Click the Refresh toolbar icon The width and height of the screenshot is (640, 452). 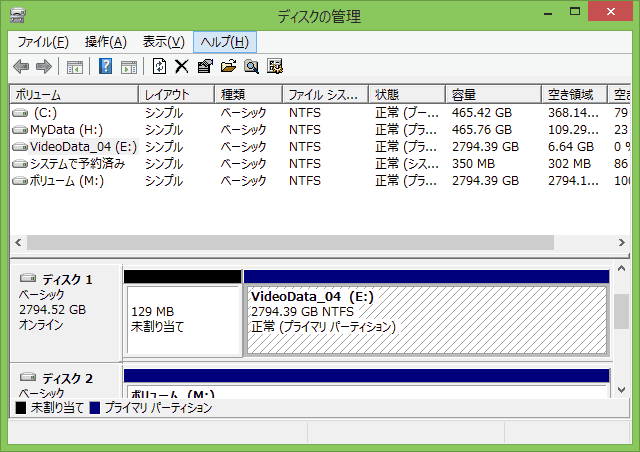tap(158, 67)
